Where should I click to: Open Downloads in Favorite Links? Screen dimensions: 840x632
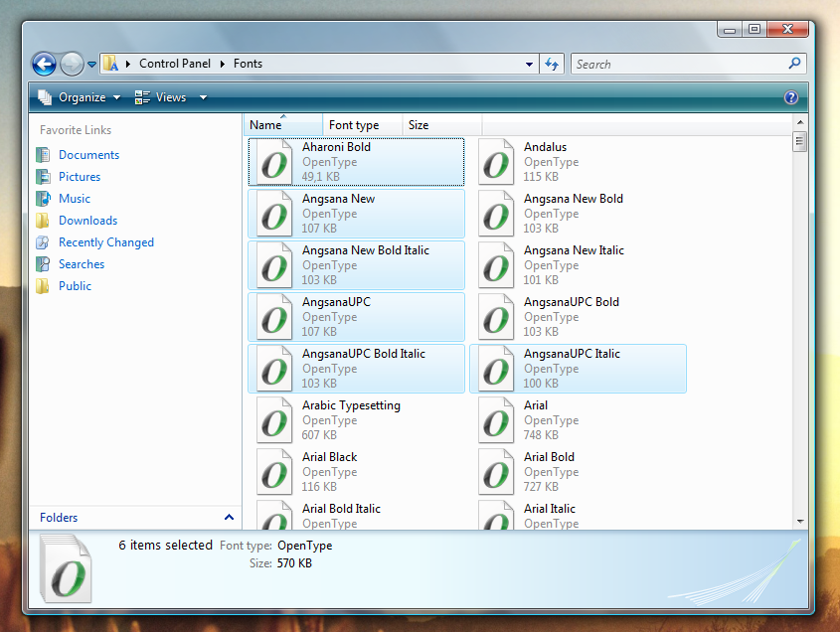(x=87, y=221)
